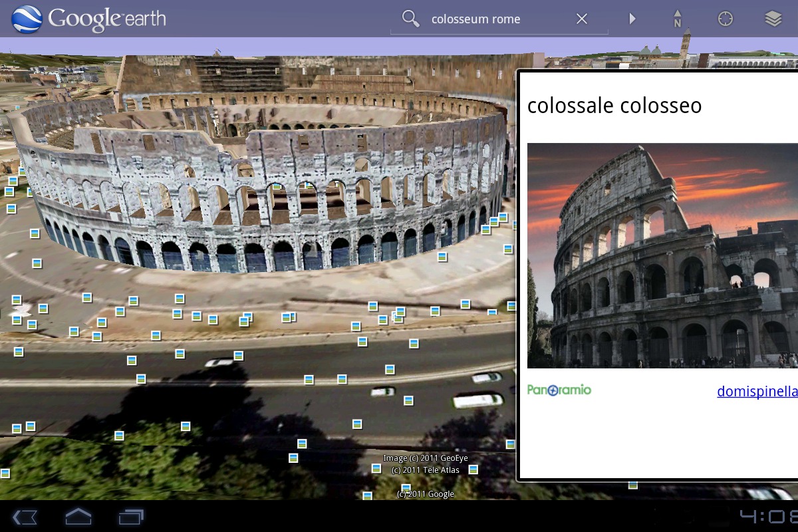
Task: Tap the magnifying glass search icon
Action: click(x=411, y=19)
